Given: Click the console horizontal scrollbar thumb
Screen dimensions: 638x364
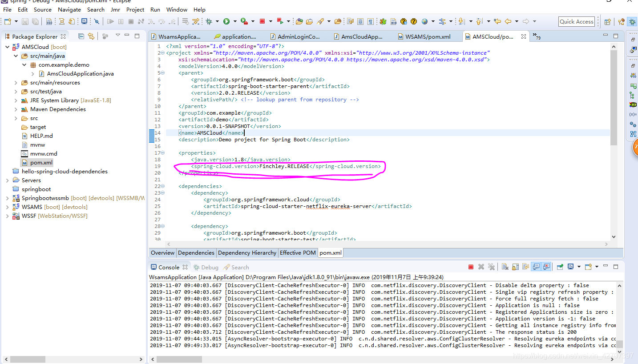Looking at the screenshot, I should [x=180, y=359].
